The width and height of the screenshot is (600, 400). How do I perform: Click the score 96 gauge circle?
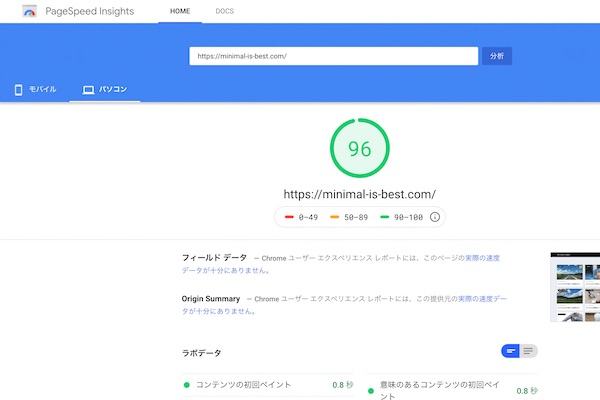(360, 148)
